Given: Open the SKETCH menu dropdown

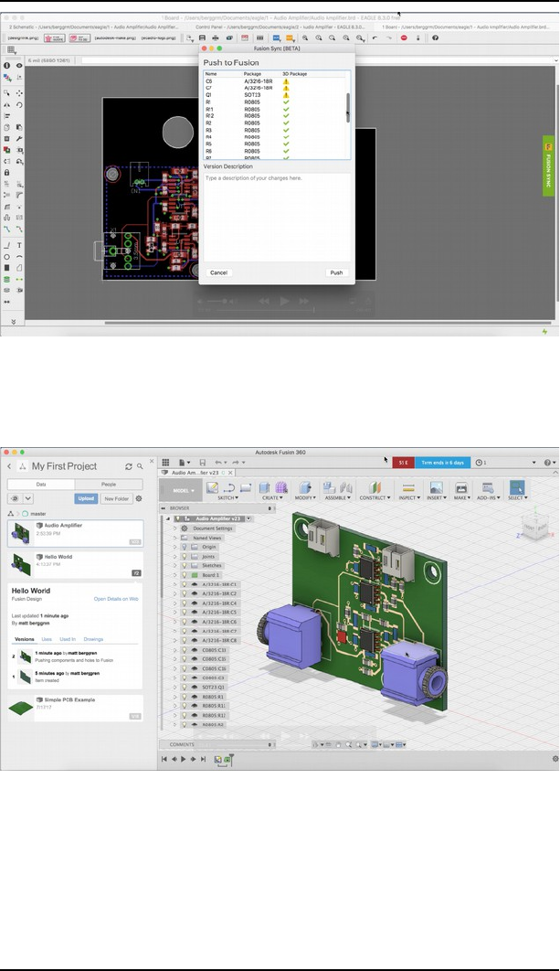Looking at the screenshot, I should [227, 498].
